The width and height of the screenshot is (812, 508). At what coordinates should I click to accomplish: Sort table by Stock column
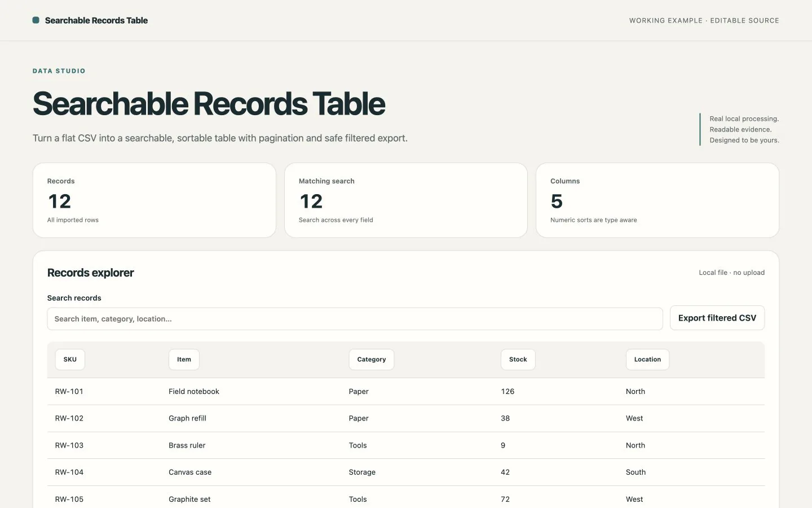(x=518, y=360)
